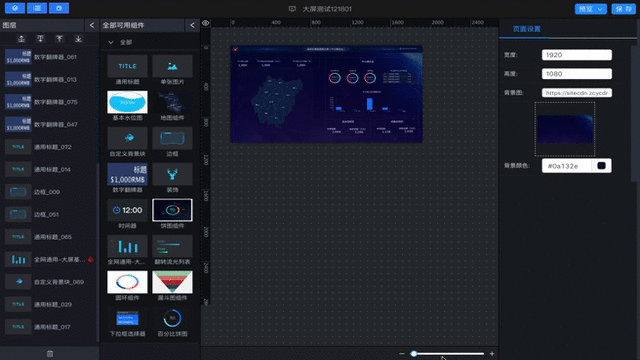
Task: Click red warning icon on 全网通用 layer
Action: click(x=91, y=260)
